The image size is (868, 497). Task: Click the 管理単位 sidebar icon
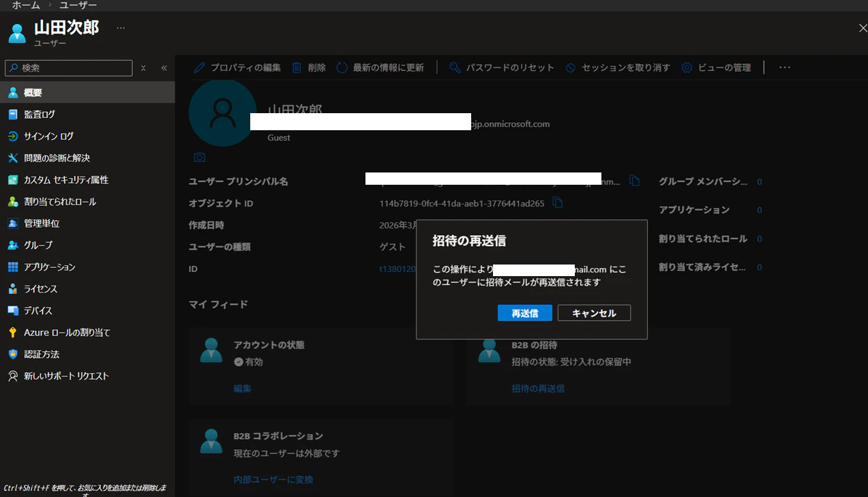pyautogui.click(x=13, y=224)
